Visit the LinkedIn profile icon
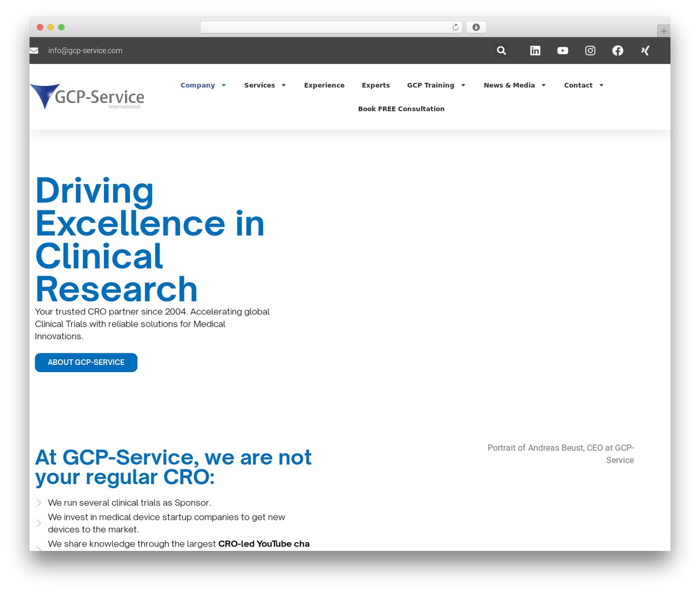The image size is (700, 593). [535, 50]
